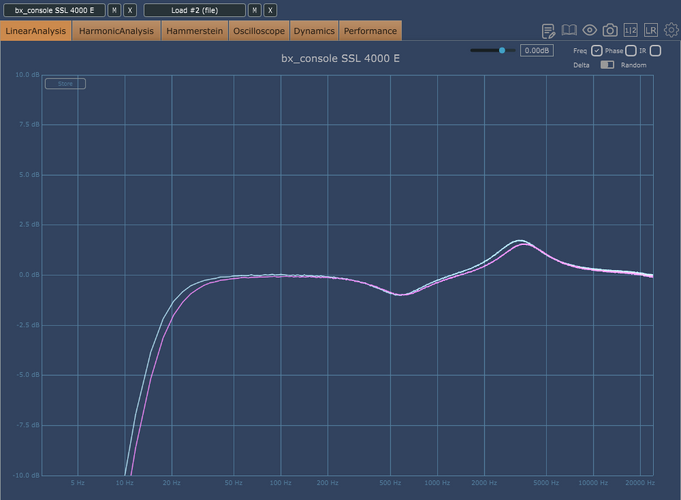Click M button beside Load #2 (file)
The height and width of the screenshot is (500, 681).
[255, 10]
